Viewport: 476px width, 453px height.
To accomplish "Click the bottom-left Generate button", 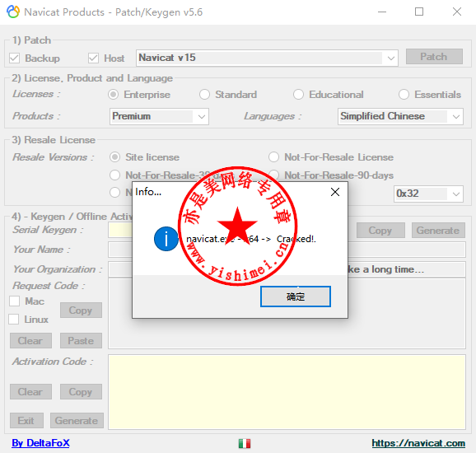I will pyautogui.click(x=77, y=421).
